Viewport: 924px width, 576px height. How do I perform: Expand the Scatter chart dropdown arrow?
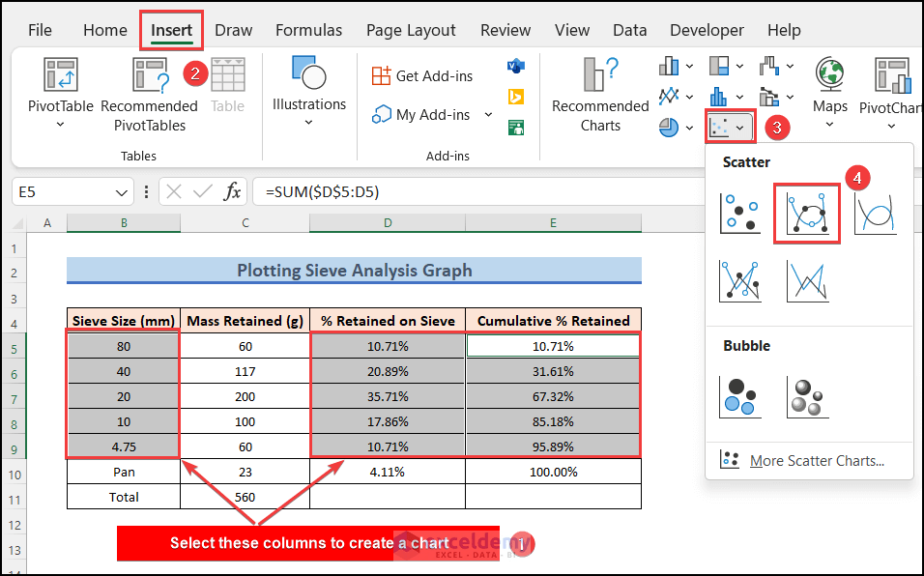coord(740,127)
